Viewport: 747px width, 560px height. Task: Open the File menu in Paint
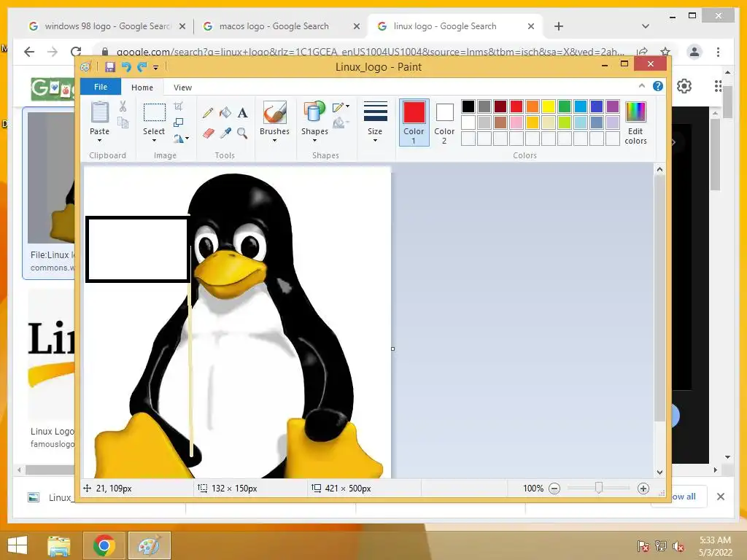click(x=101, y=87)
